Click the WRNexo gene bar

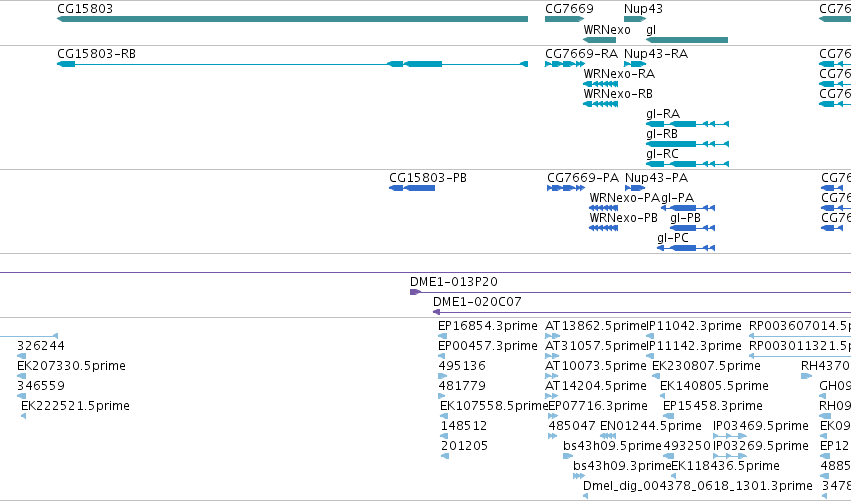(x=600, y=40)
